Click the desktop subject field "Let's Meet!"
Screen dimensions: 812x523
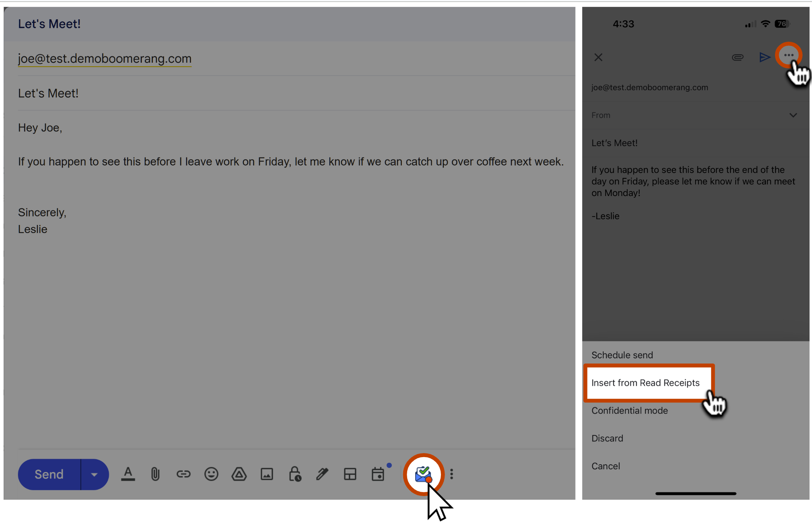pos(48,93)
